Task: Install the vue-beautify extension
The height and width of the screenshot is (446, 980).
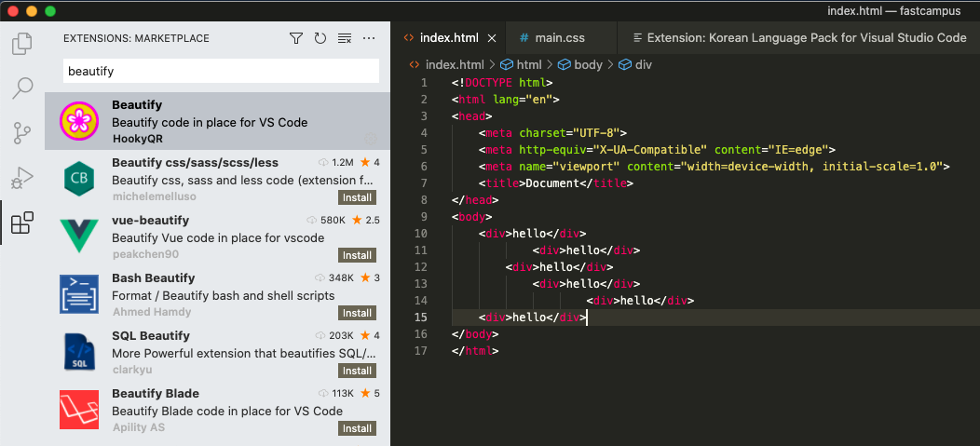Action: (x=358, y=255)
